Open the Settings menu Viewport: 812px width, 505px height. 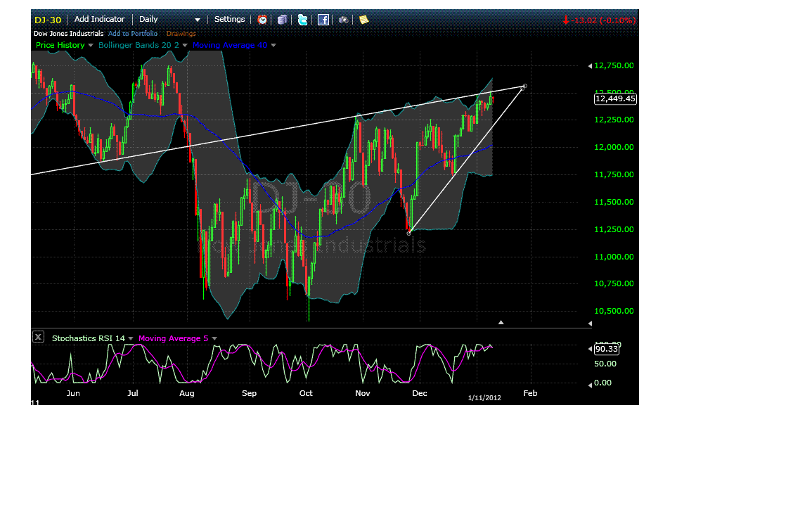point(229,19)
